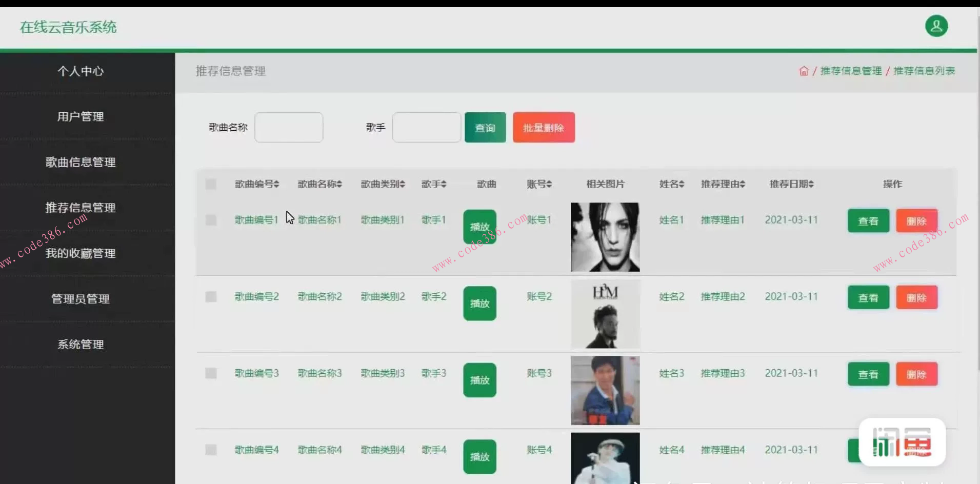The width and height of the screenshot is (980, 484).
Task: Select 歌曲信息管理 from the sidebar
Action: click(x=81, y=162)
